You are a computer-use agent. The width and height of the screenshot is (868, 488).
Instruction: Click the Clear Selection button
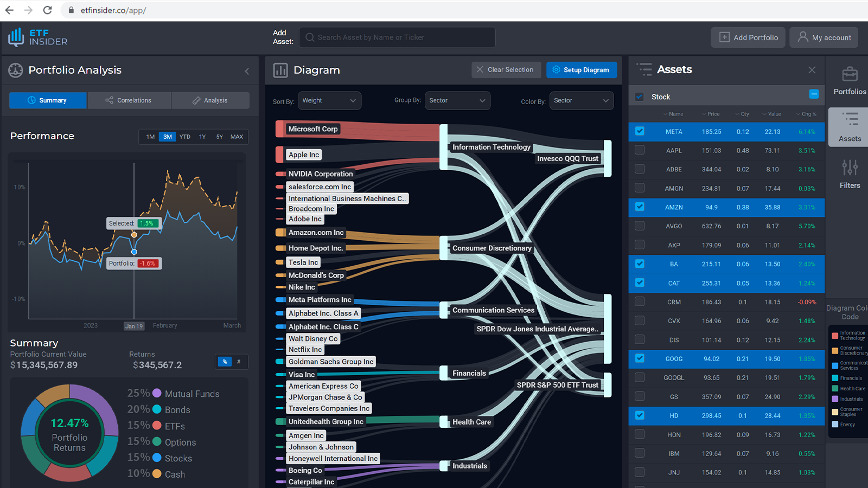point(506,69)
